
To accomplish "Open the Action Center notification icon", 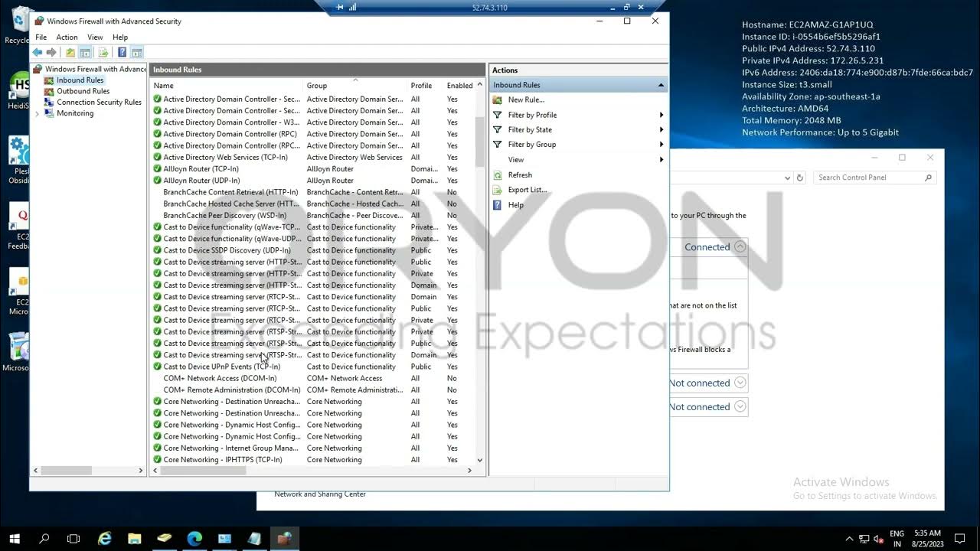I will pyautogui.click(x=959, y=539).
